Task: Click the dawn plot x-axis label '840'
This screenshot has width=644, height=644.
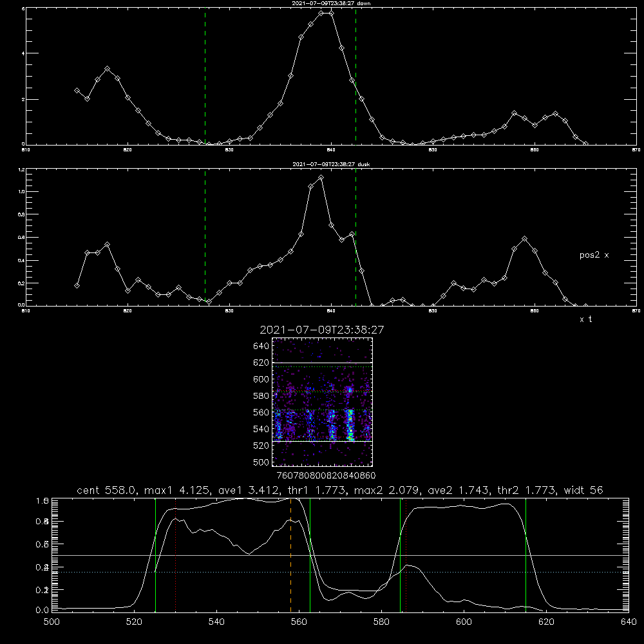Action: 331,150
